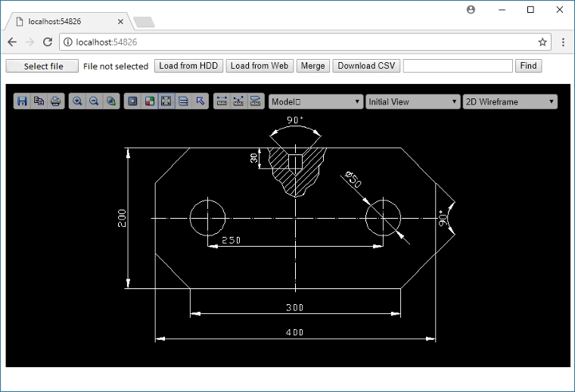Zoom in with the magnifier plus icon
The width and height of the screenshot is (575, 392).
point(77,101)
